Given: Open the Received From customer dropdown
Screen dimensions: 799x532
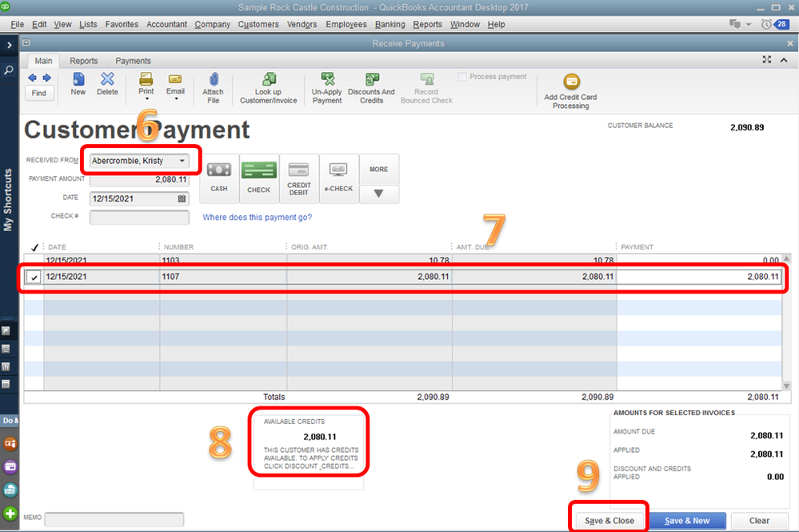Looking at the screenshot, I should pos(182,161).
